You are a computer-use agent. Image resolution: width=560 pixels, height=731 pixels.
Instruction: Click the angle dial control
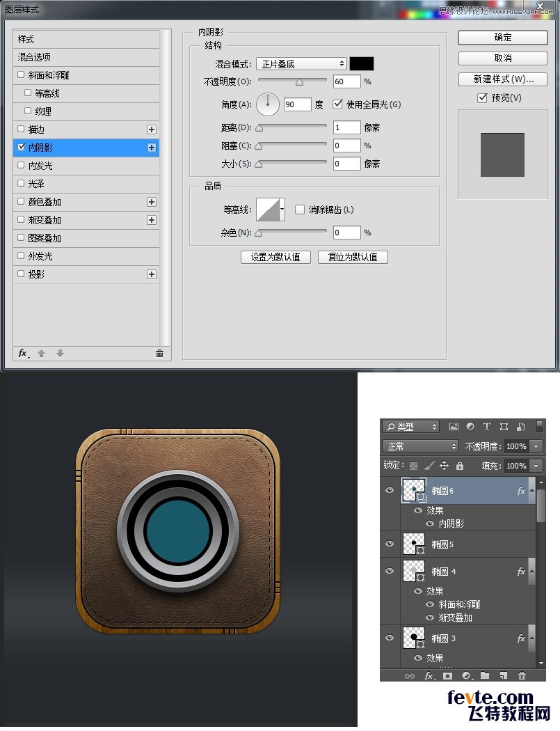tap(268, 104)
